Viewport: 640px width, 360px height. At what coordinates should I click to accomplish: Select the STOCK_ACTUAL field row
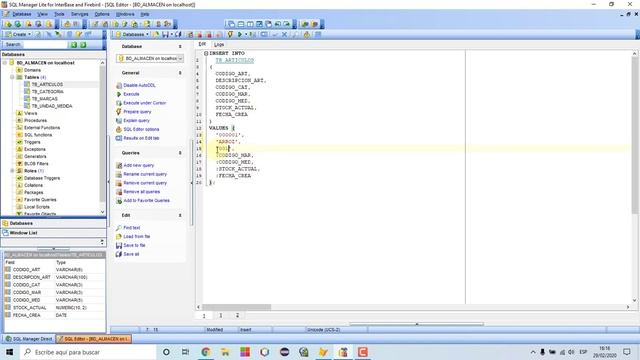pos(54,308)
